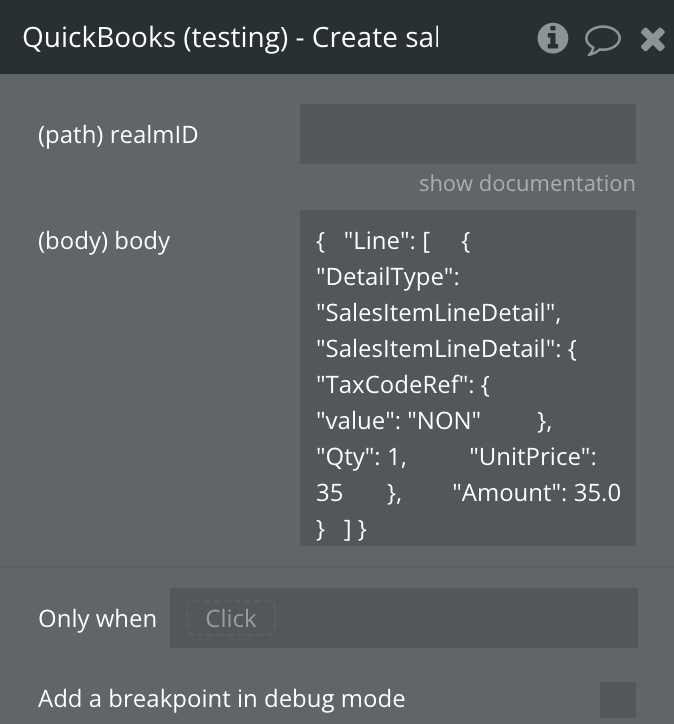
Task: Place cursor on "UnitPrice" in body
Action: pyautogui.click(x=532, y=457)
